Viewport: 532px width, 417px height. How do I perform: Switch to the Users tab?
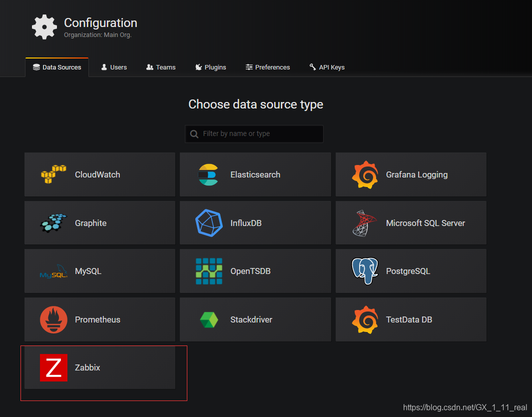pyautogui.click(x=114, y=67)
